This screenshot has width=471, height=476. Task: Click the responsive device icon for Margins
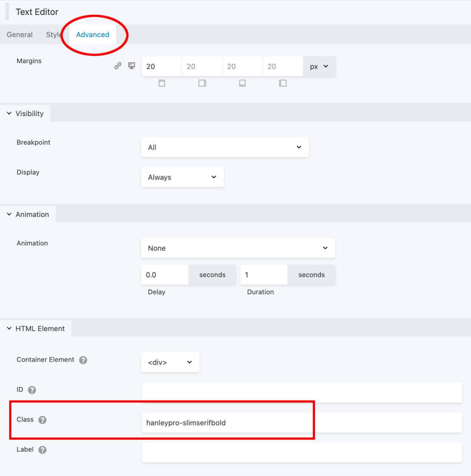pos(132,66)
